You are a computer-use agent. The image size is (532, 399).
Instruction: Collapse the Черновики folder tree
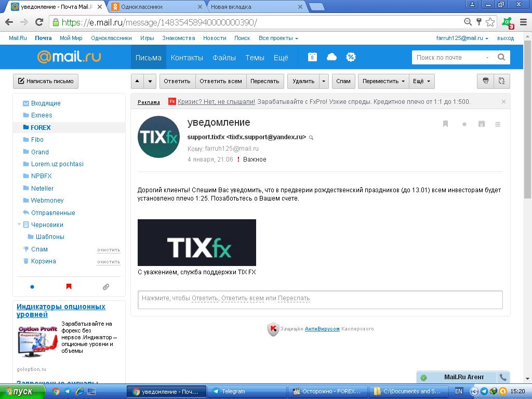click(19, 224)
